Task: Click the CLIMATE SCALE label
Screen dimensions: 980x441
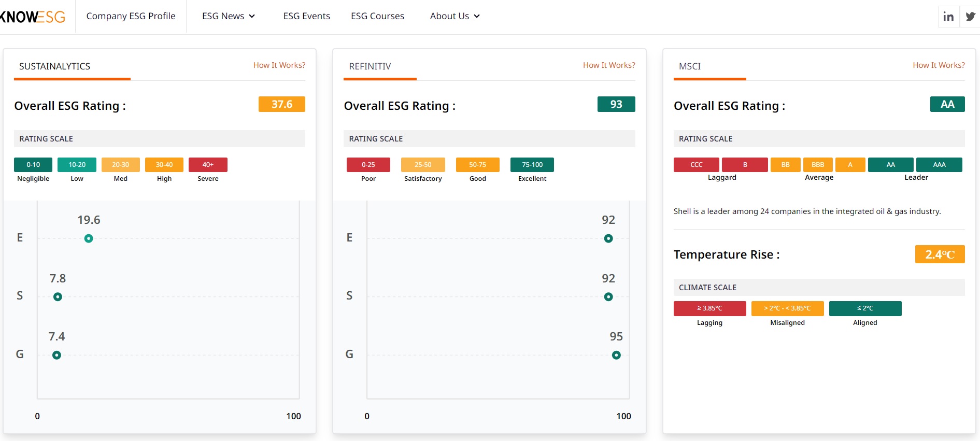Action: (707, 288)
